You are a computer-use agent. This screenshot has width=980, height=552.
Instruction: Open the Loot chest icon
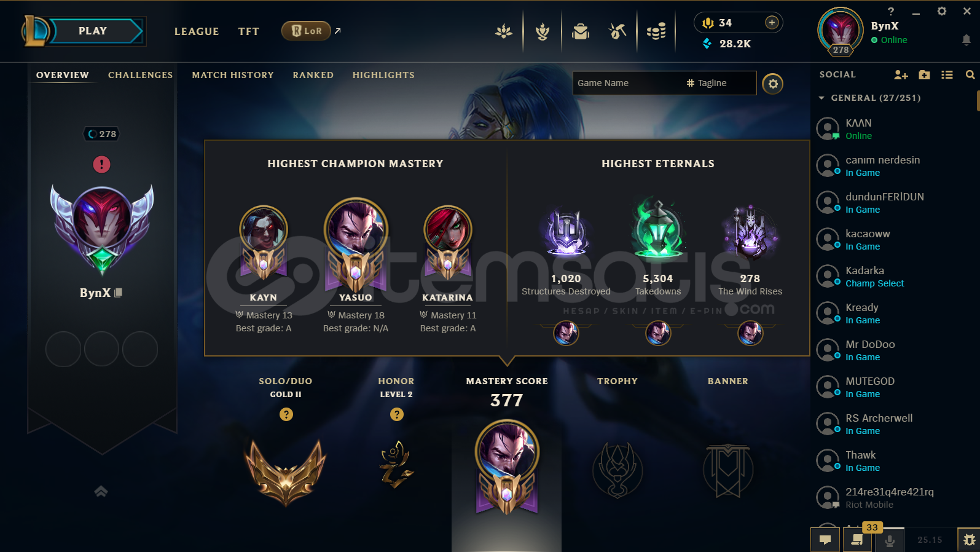click(x=580, y=31)
